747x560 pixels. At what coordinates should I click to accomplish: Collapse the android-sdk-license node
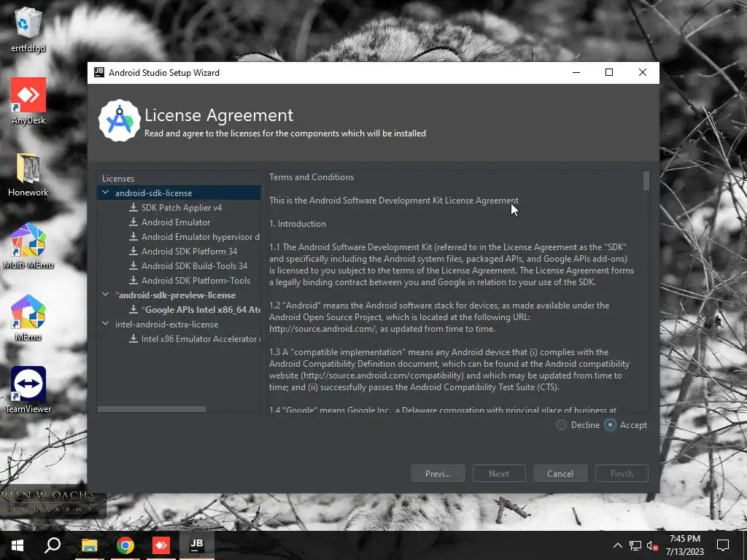(x=105, y=192)
